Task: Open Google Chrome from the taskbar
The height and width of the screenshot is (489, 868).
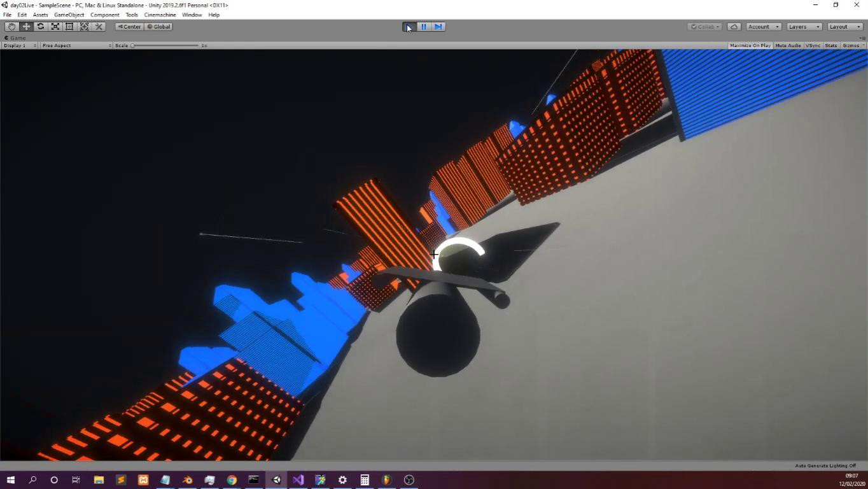Action: [232, 479]
